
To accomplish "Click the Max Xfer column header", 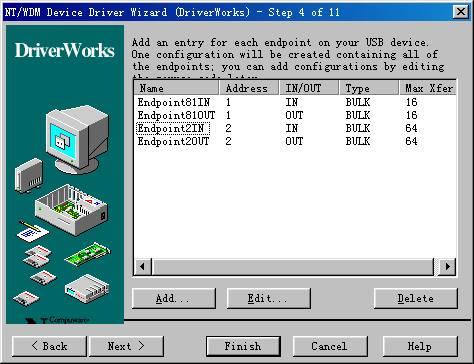I will click(428, 88).
